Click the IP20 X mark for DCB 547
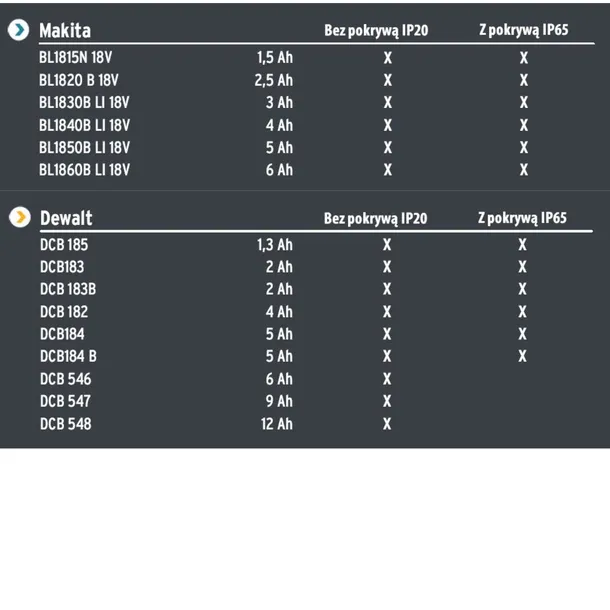The height and width of the screenshot is (610, 610). pos(387,402)
